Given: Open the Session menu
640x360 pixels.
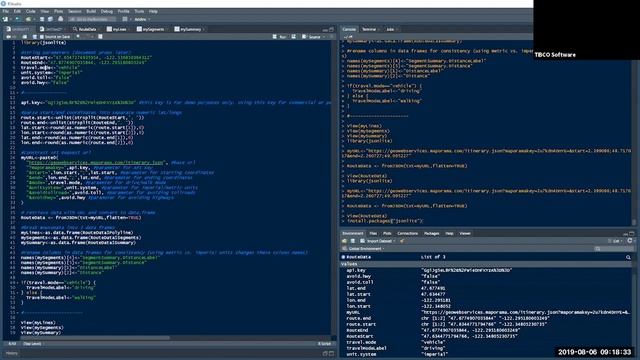Looking at the screenshot, I should [74, 11].
